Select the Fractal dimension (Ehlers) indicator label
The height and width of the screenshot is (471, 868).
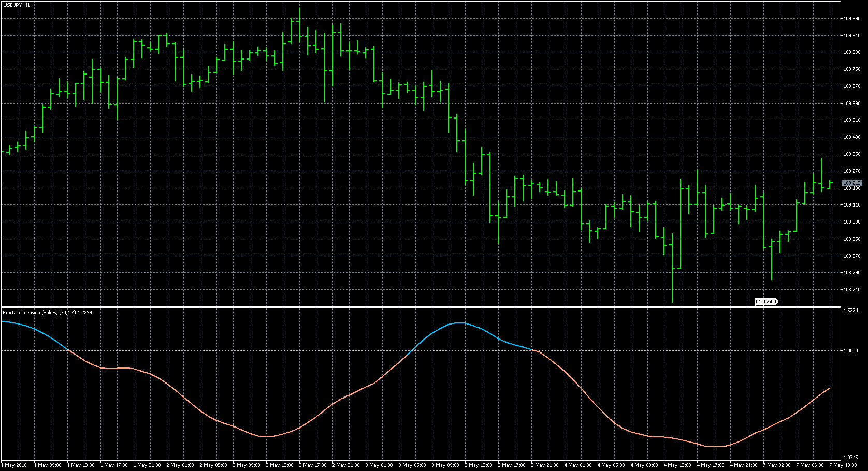coord(47,313)
